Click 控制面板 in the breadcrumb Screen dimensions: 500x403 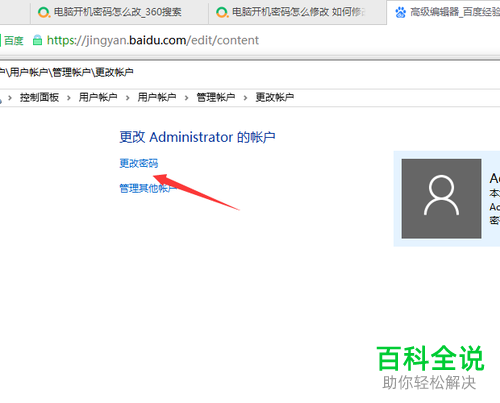39,97
